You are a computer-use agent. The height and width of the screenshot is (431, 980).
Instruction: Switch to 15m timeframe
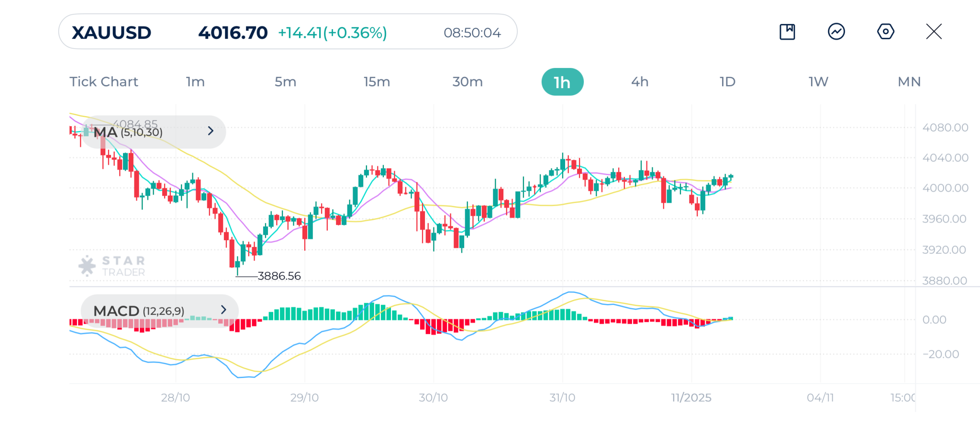click(377, 82)
